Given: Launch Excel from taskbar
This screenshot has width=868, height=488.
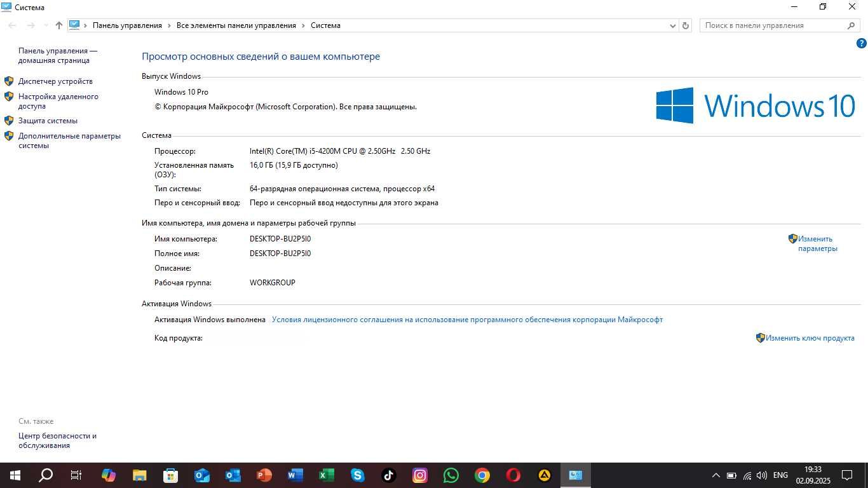Looking at the screenshot, I should 327,475.
